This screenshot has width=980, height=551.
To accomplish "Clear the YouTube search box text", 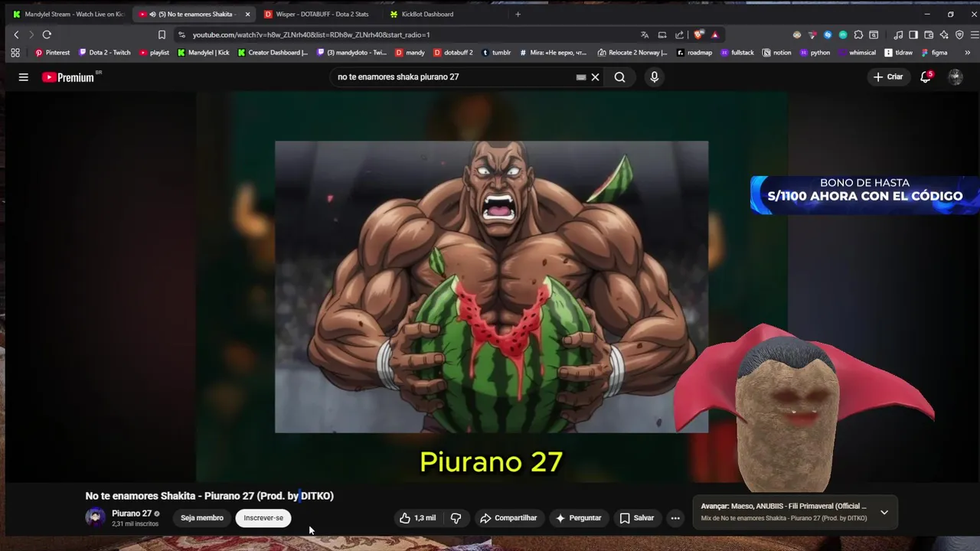I will (595, 77).
